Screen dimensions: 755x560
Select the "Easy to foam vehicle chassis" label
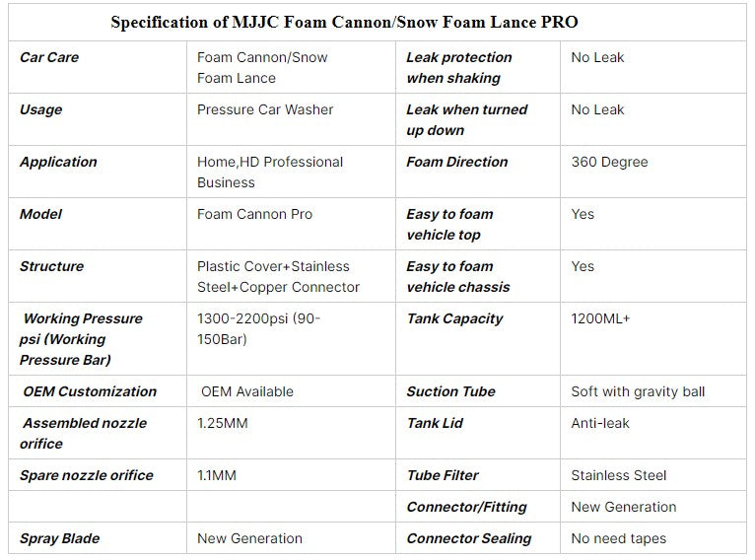click(x=457, y=276)
